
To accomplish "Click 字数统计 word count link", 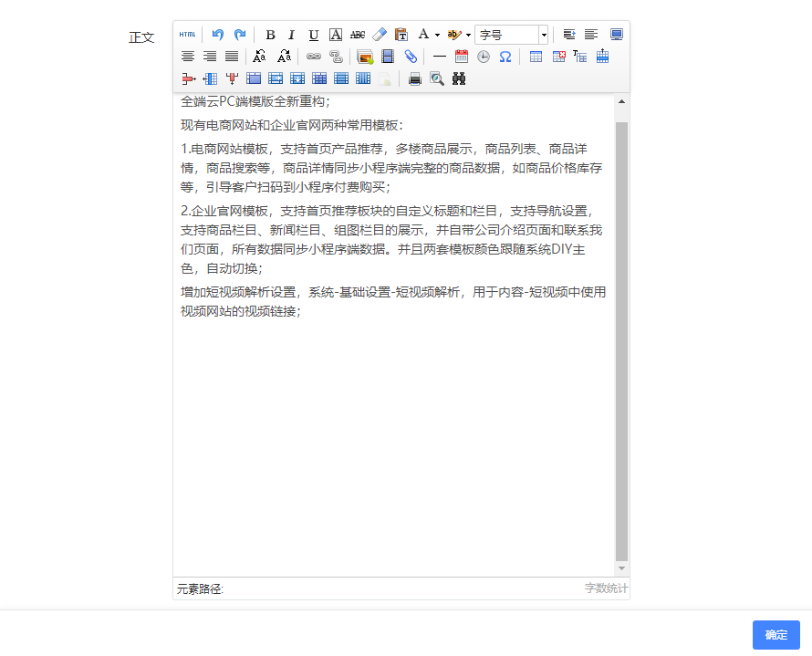I will pyautogui.click(x=606, y=588).
